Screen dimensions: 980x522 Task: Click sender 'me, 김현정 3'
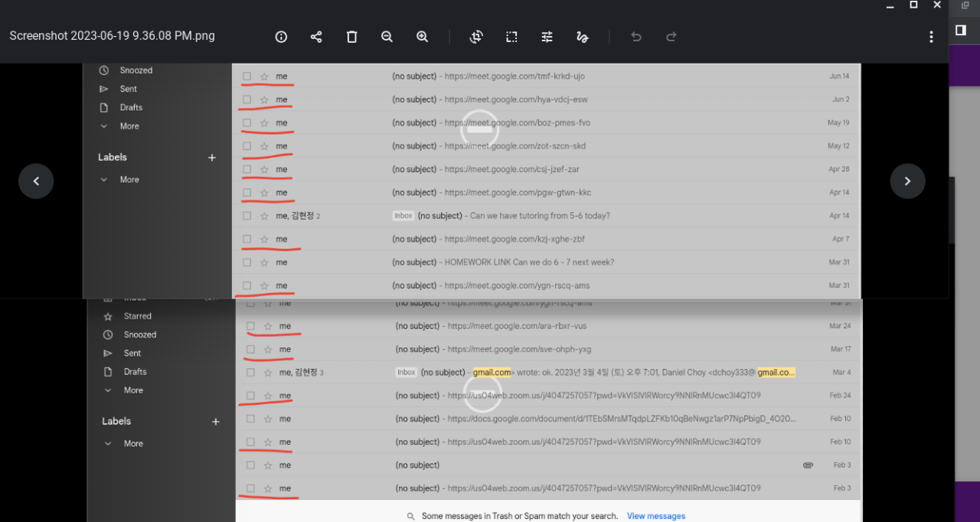(302, 373)
